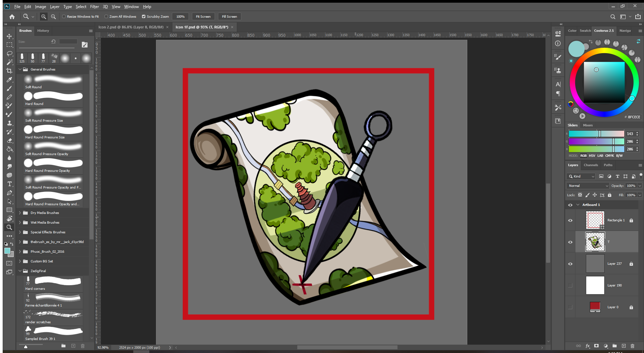Select the Crop tool

[x=9, y=71]
